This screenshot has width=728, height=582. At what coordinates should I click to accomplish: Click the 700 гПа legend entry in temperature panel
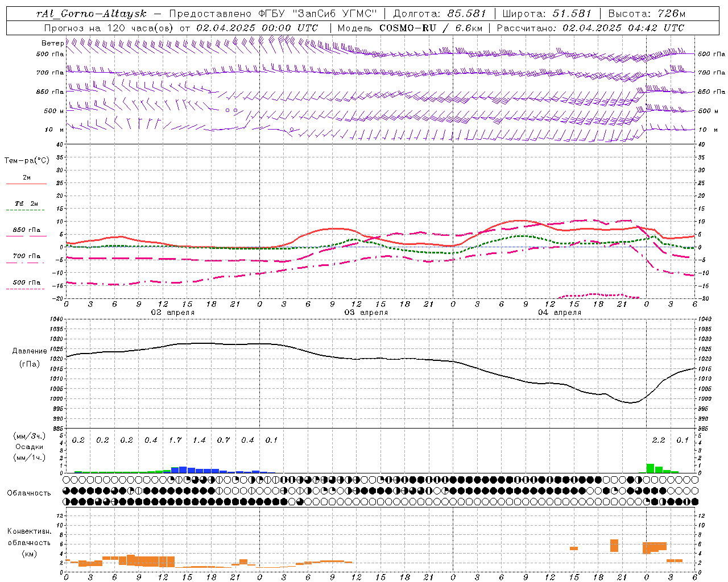26,256
